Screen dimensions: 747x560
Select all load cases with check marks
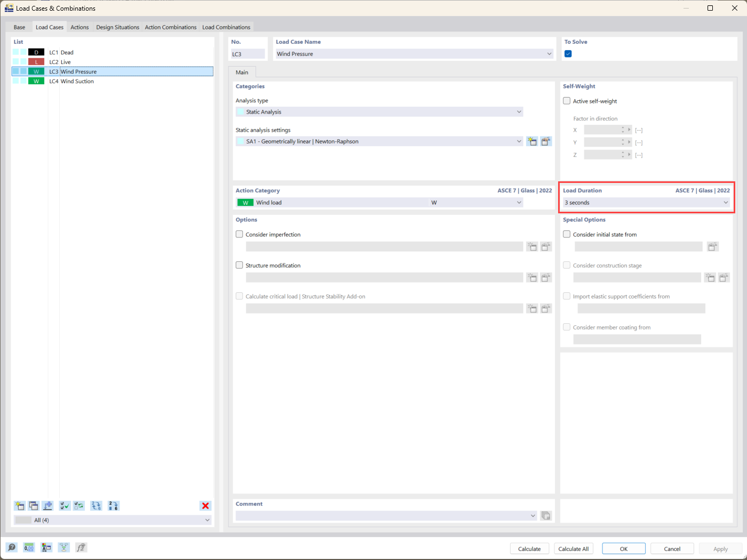click(x=64, y=506)
